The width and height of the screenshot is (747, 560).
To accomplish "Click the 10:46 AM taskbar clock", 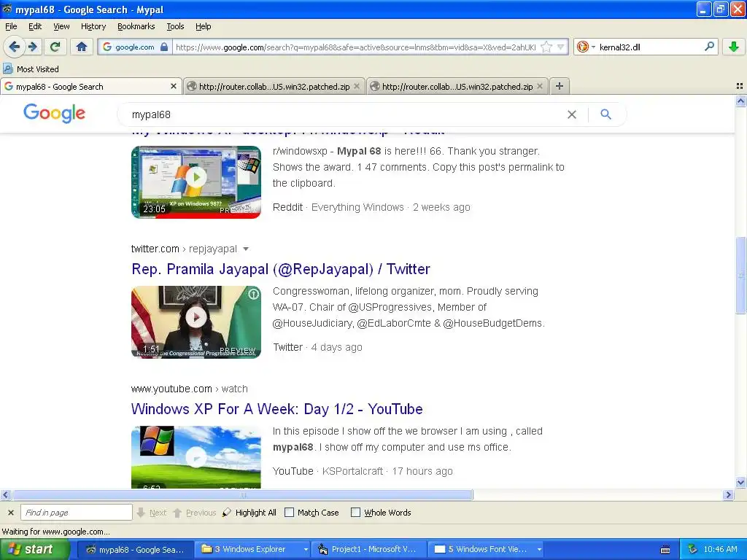I will click(720, 550).
